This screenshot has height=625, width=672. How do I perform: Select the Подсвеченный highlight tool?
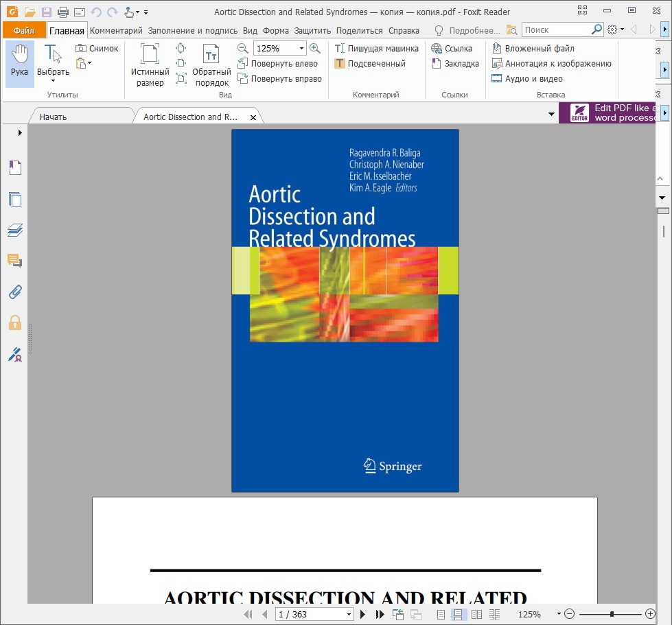(x=370, y=63)
